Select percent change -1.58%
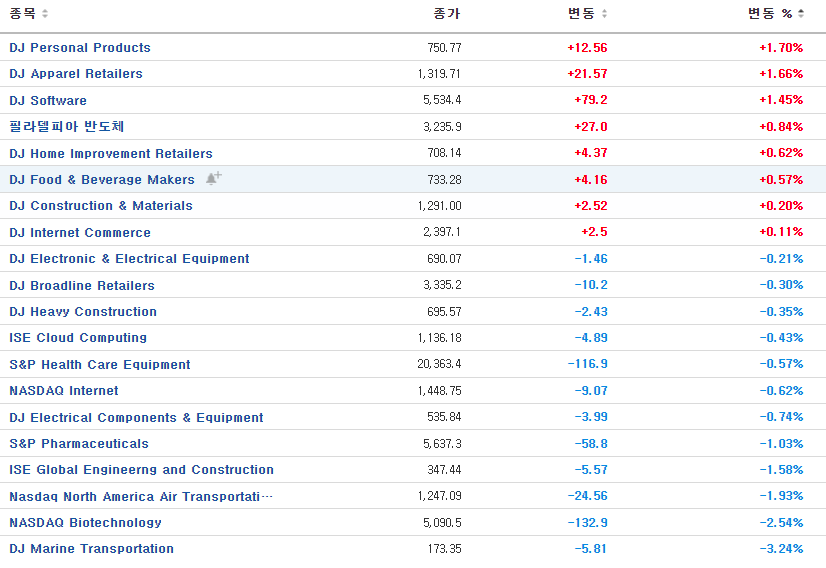 [x=781, y=470]
